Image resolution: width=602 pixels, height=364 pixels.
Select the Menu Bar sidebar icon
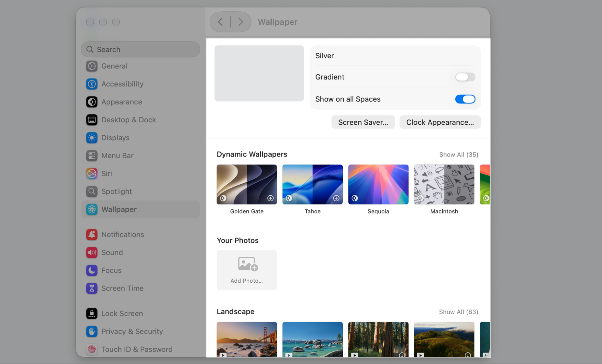(x=92, y=156)
